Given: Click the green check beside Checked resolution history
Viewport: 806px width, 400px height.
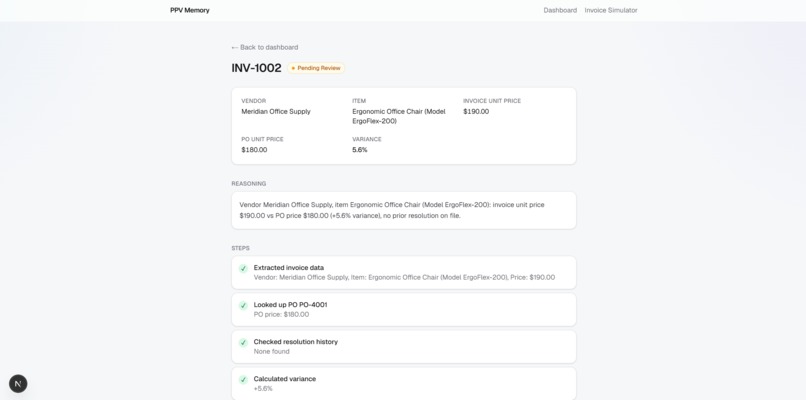Looking at the screenshot, I should pos(243,342).
